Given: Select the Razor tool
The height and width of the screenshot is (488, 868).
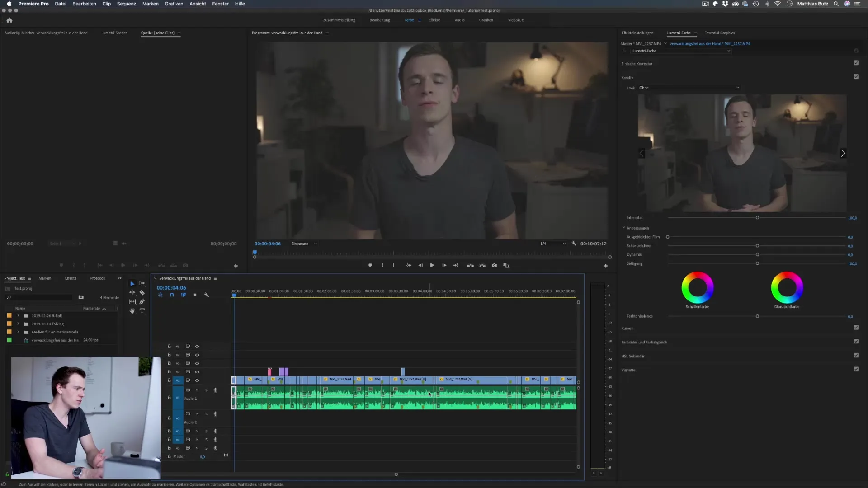Looking at the screenshot, I should click(x=142, y=292).
